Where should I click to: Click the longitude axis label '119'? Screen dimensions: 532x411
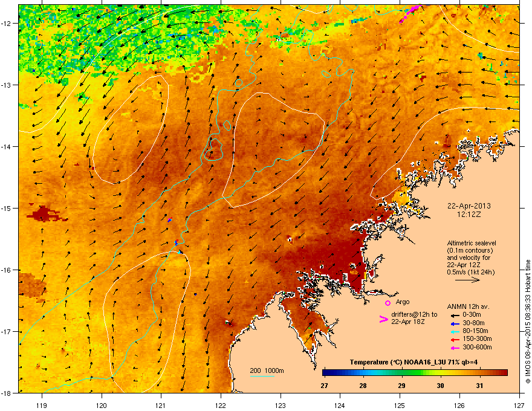42,406
